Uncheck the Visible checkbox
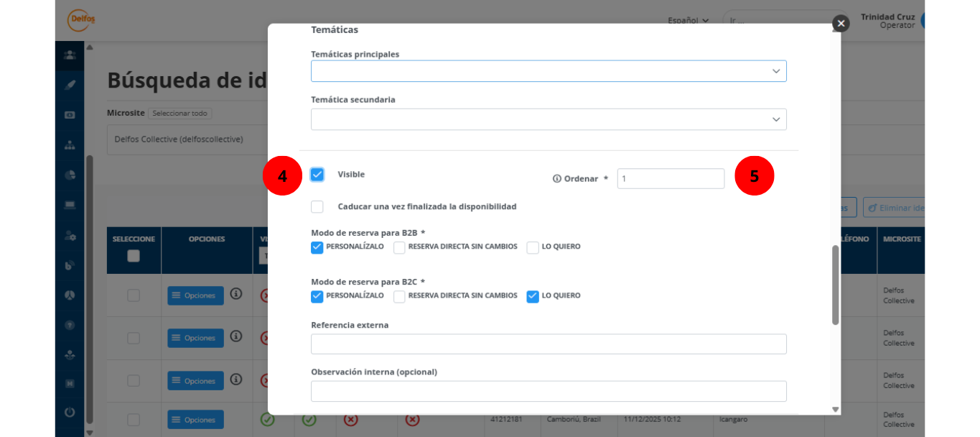 point(317,175)
